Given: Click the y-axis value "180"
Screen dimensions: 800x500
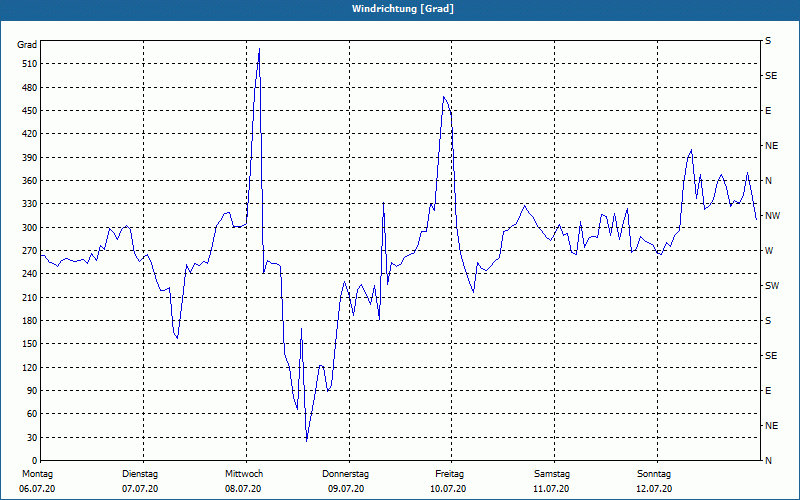Looking at the screenshot, I should 28,321.
